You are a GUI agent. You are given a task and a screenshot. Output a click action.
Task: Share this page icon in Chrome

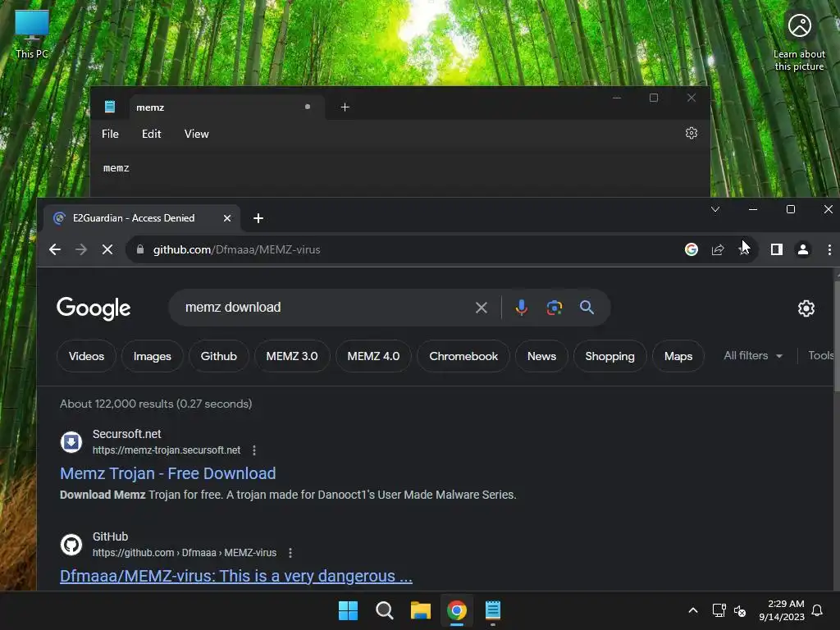718,249
